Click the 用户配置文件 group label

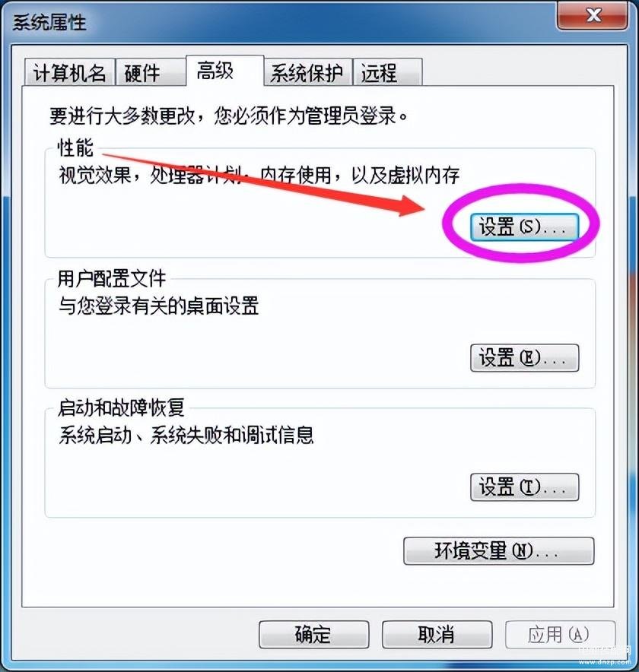point(112,278)
